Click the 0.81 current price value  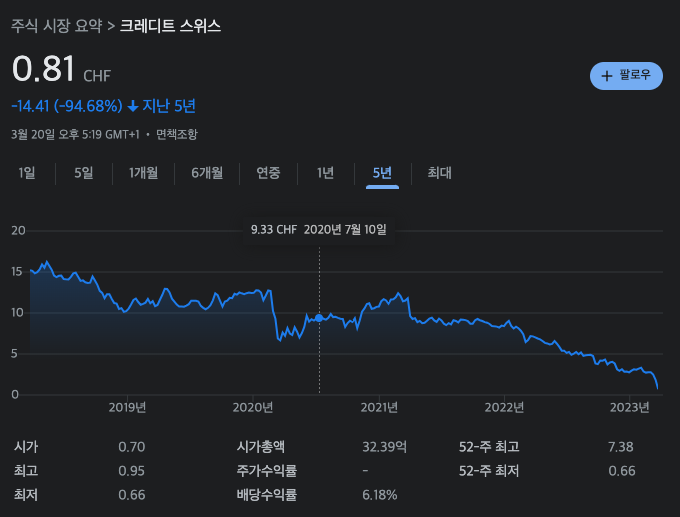tap(43, 69)
